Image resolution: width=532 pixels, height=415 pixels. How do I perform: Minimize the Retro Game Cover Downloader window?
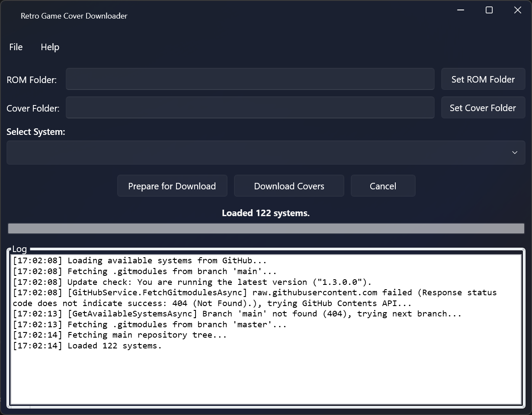[461, 10]
